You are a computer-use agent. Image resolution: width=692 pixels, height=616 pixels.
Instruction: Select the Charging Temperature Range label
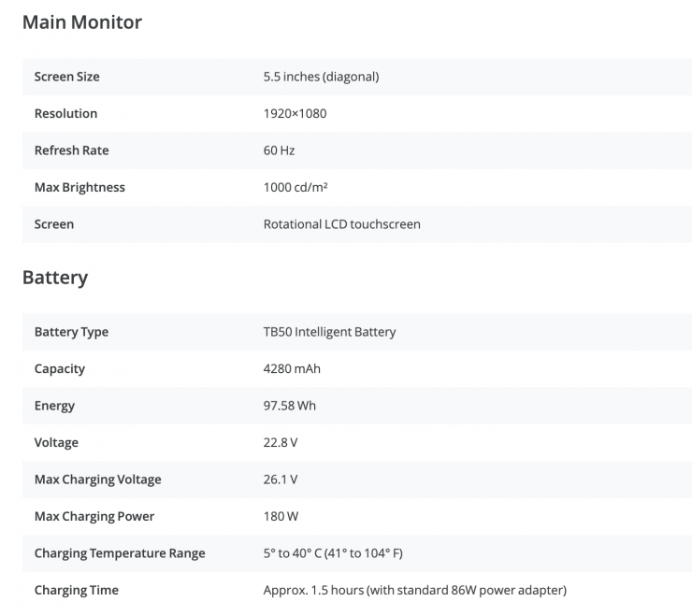(120, 553)
